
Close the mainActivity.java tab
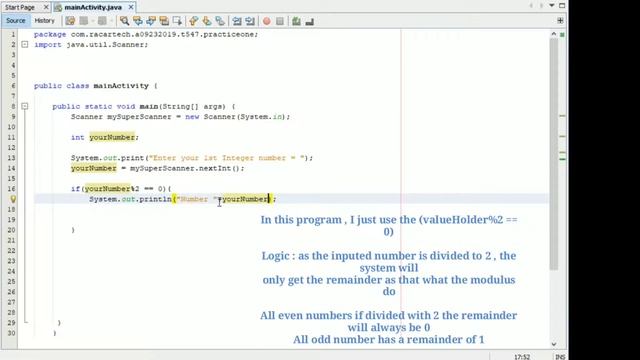click(x=131, y=7)
